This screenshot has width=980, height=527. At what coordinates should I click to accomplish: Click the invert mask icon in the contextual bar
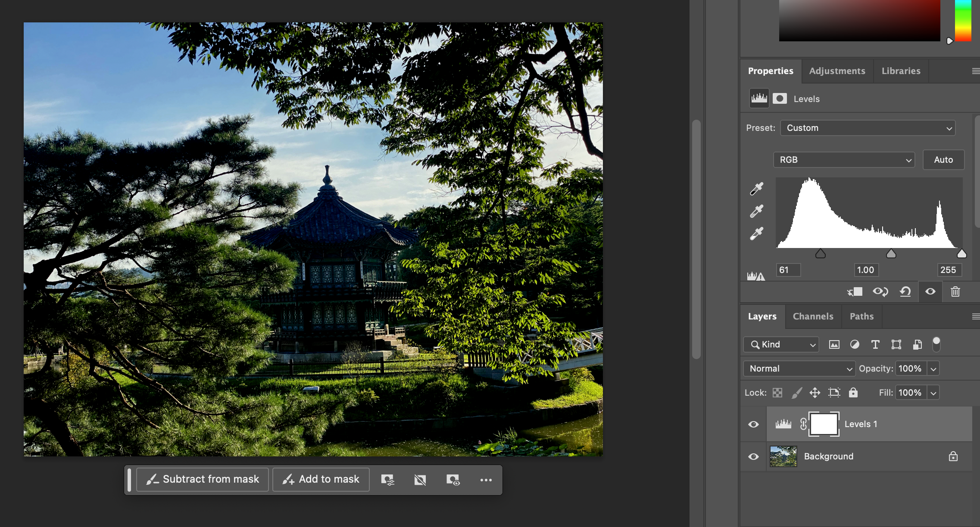420,480
